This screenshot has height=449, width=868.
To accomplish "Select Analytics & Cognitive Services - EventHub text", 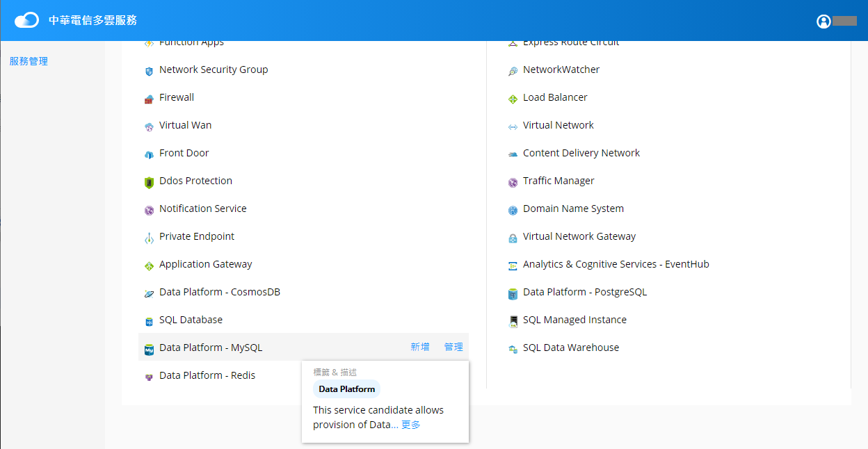I will 616,264.
